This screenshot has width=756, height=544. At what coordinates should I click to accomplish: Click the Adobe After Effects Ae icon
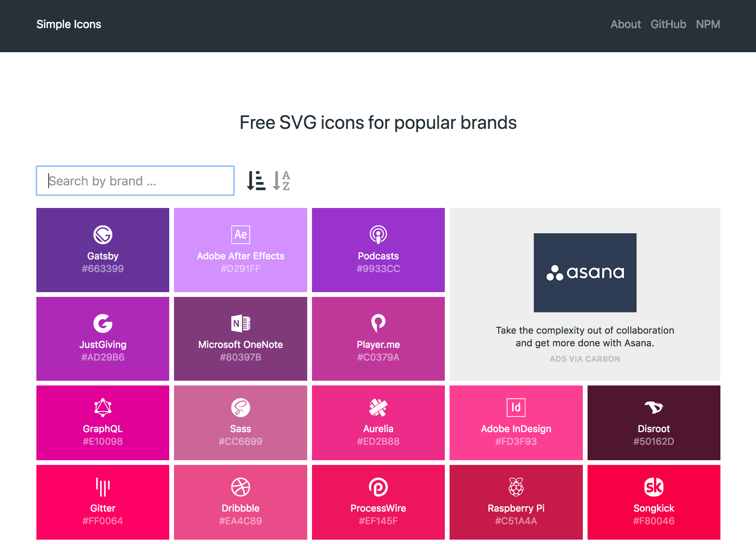(x=240, y=234)
